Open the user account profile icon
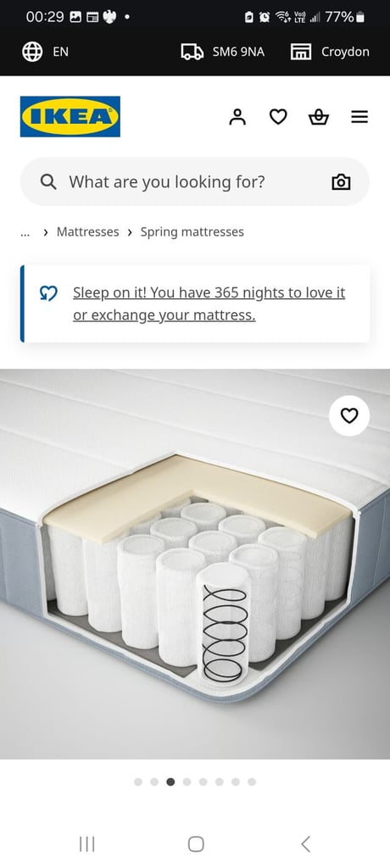 point(237,117)
